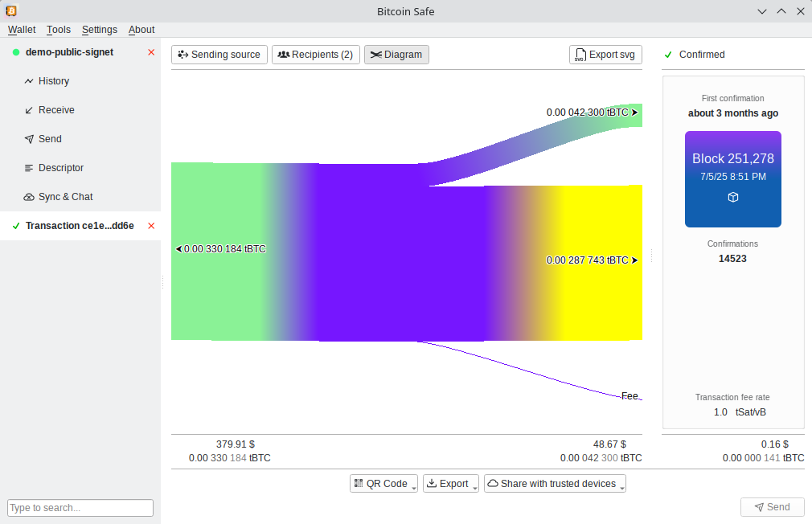Click the Receive arrow icon

[29, 110]
